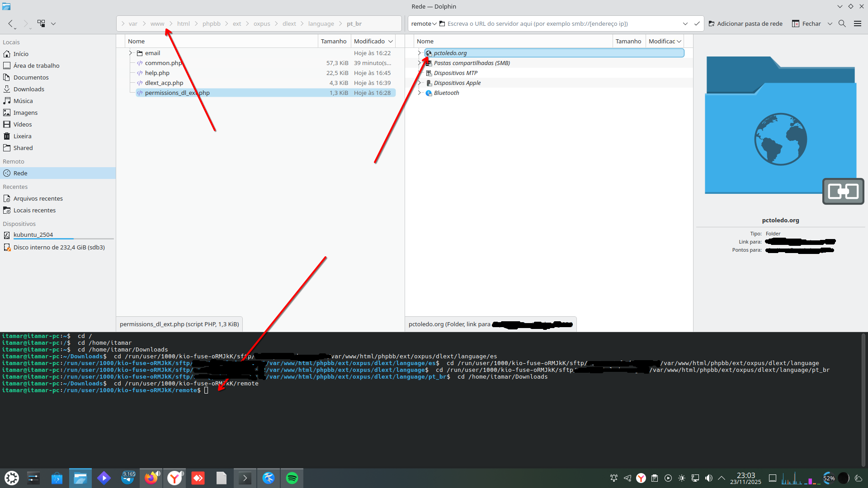This screenshot has width=868, height=488.
Task: Click the view mode icons button
Action: 41,23
